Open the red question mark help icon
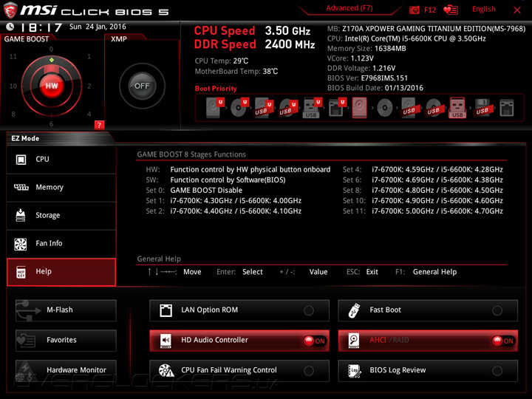The width and height of the screenshot is (532, 399). pyautogui.click(x=99, y=125)
